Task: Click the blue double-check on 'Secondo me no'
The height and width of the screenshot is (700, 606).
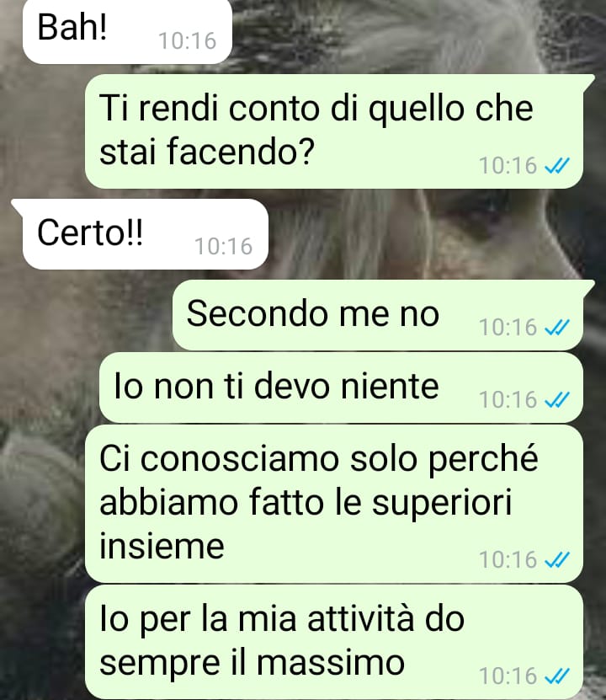Action: coord(557,328)
